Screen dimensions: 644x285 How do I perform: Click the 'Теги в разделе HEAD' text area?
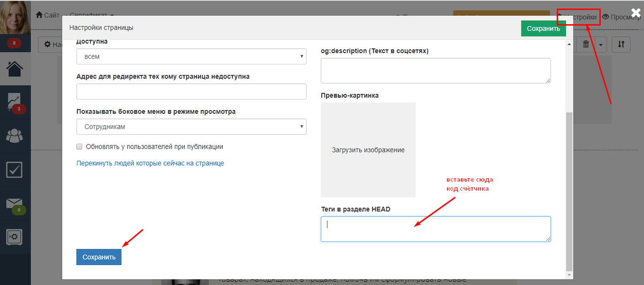[x=436, y=229]
